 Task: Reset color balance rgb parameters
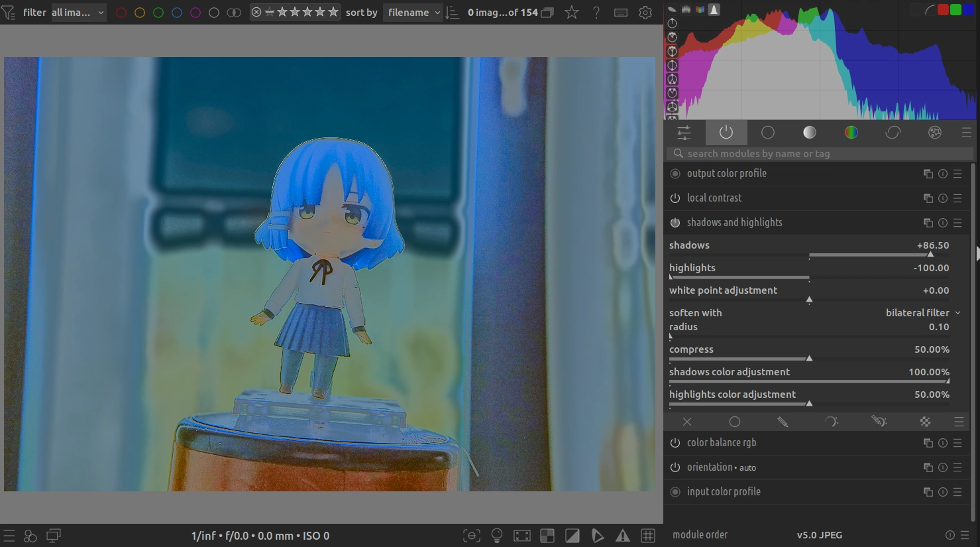943,443
